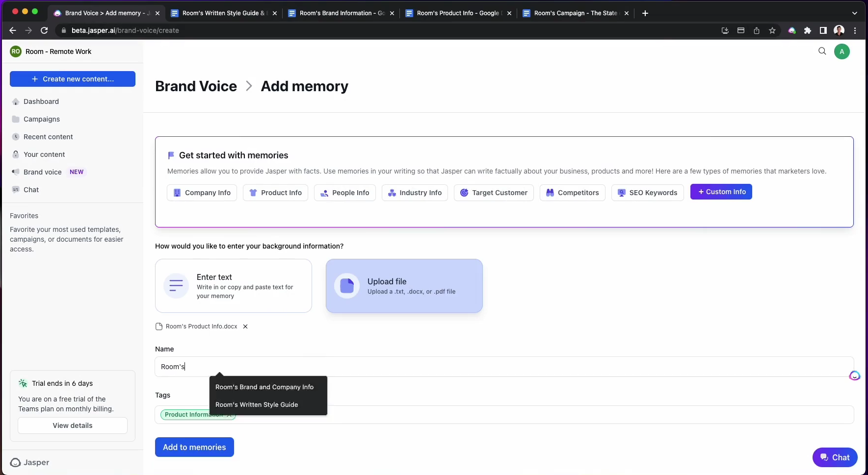Select the Target Customer memory type

click(x=494, y=193)
